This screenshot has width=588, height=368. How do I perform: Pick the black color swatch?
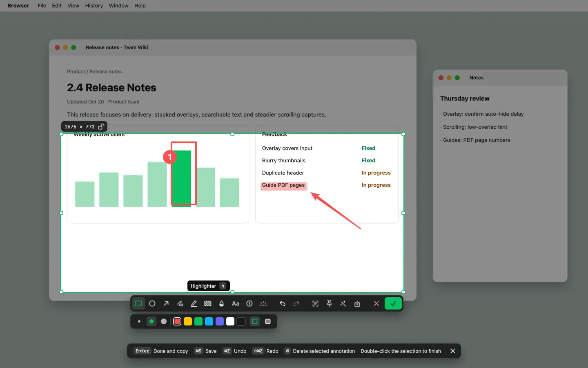[x=241, y=321]
